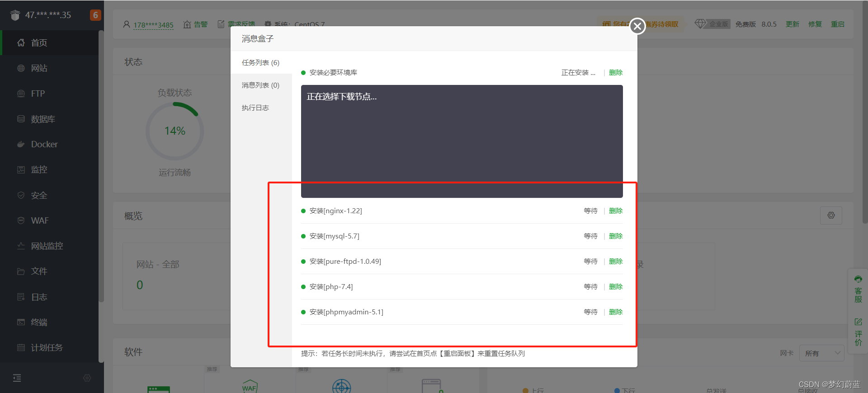Click the terminal icon beside 终端

click(21, 322)
